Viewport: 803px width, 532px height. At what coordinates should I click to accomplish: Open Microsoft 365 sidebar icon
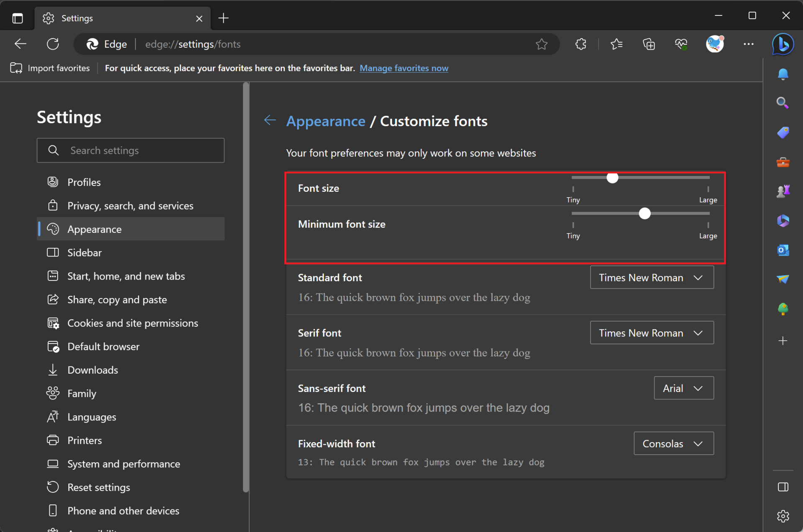pyautogui.click(x=783, y=221)
